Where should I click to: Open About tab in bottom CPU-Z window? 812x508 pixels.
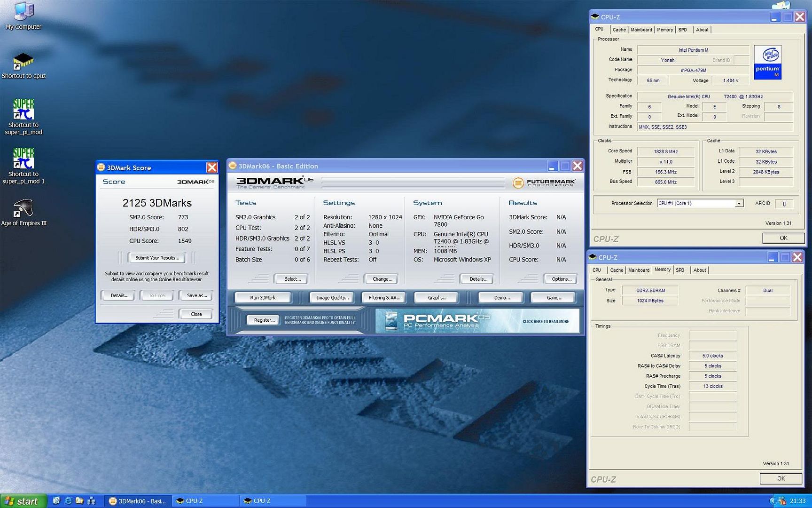coord(700,270)
